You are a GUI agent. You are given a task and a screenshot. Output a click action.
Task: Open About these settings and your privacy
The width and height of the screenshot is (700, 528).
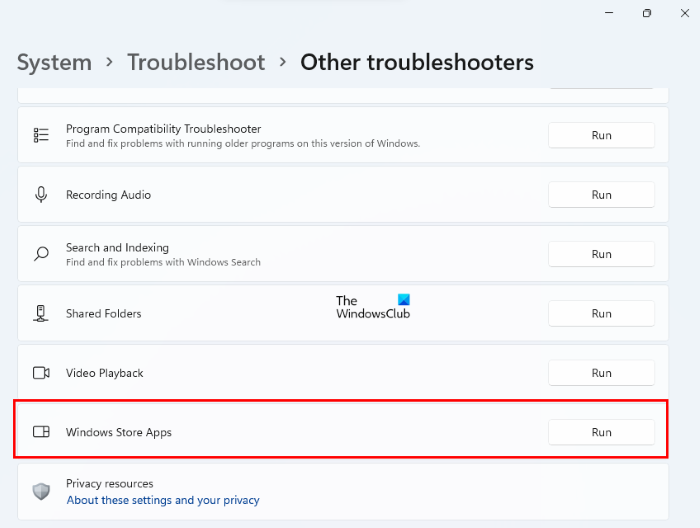(x=163, y=500)
